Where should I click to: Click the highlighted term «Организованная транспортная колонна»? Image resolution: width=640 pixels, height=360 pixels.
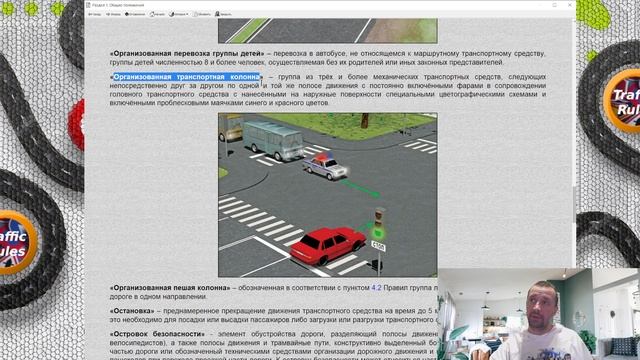[x=187, y=77]
